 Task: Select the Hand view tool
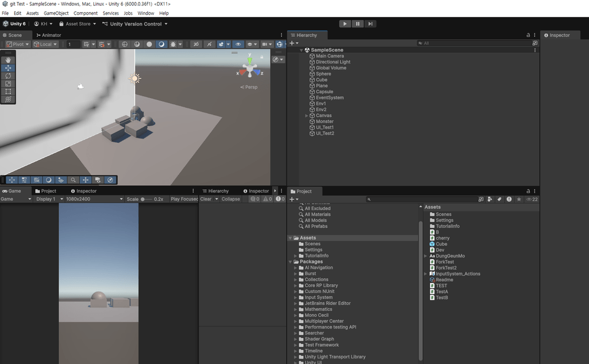[x=8, y=60]
